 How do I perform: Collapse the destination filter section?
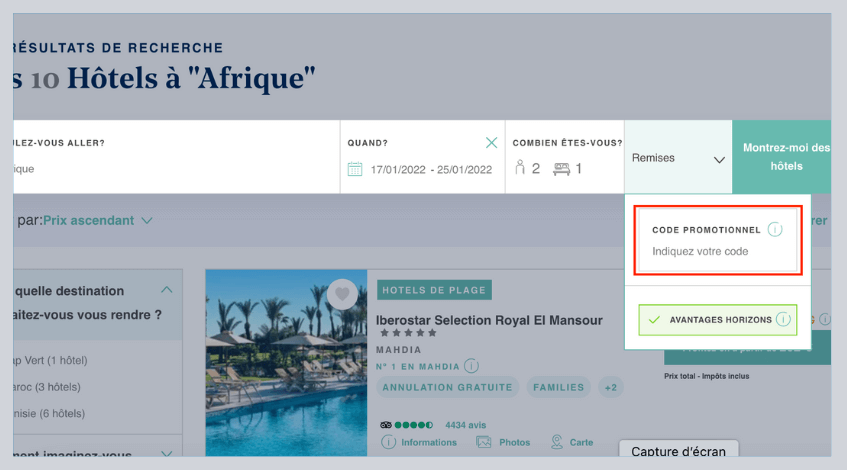coord(166,290)
